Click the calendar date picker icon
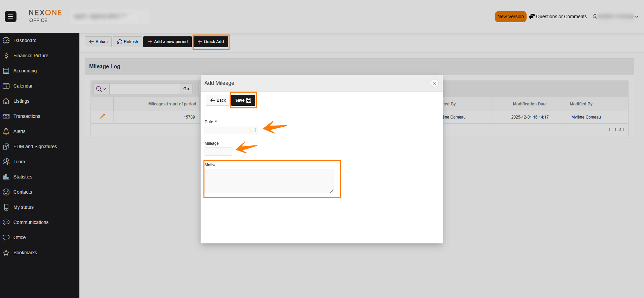This screenshot has width=644, height=298. [x=253, y=130]
